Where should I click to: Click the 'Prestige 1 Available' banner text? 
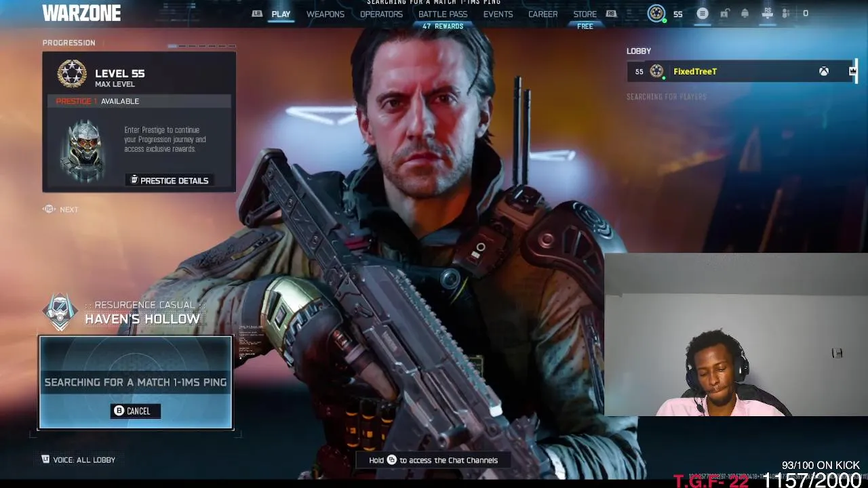tap(97, 101)
